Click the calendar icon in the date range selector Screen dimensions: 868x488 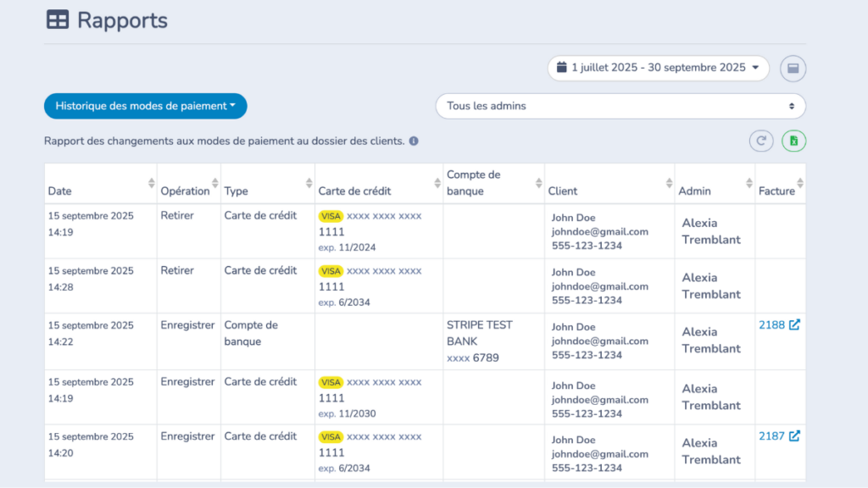(562, 68)
